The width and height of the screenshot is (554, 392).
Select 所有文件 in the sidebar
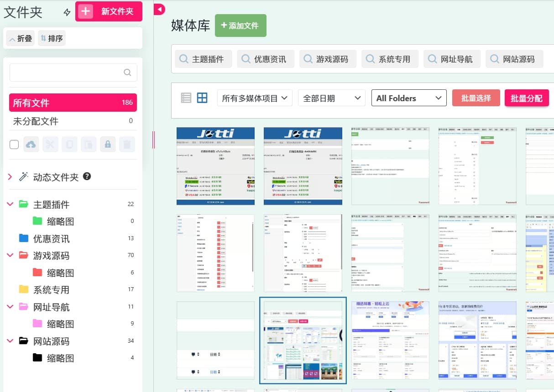point(73,103)
